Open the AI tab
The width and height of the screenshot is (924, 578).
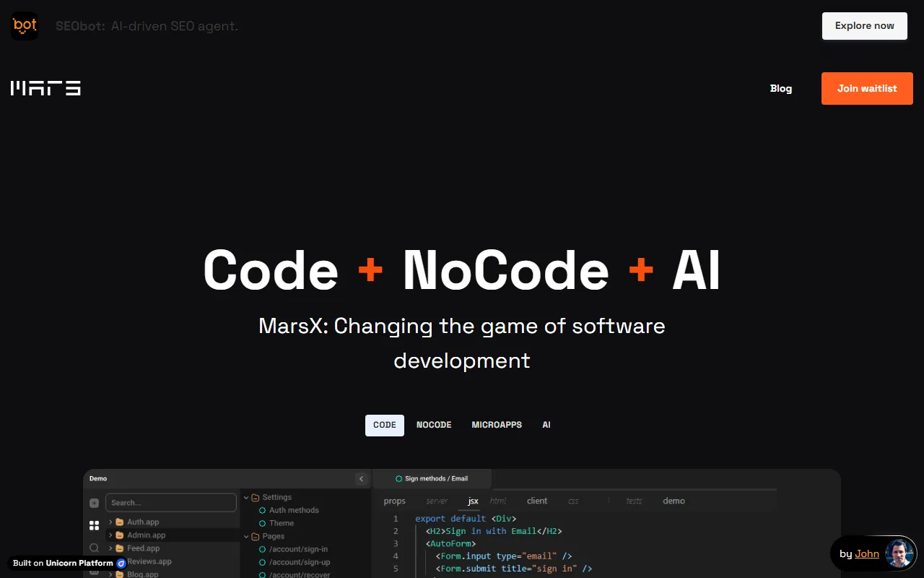pyautogui.click(x=546, y=425)
